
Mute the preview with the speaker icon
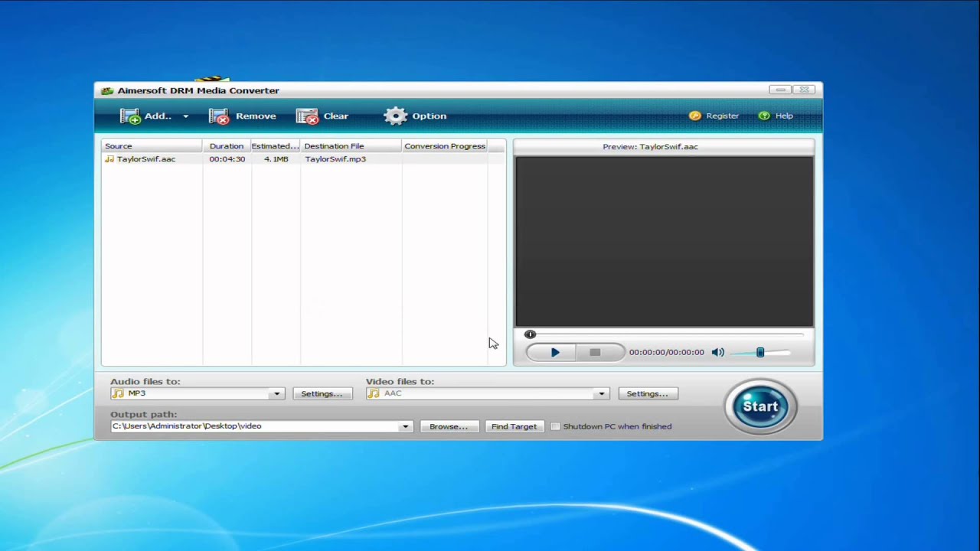(717, 352)
